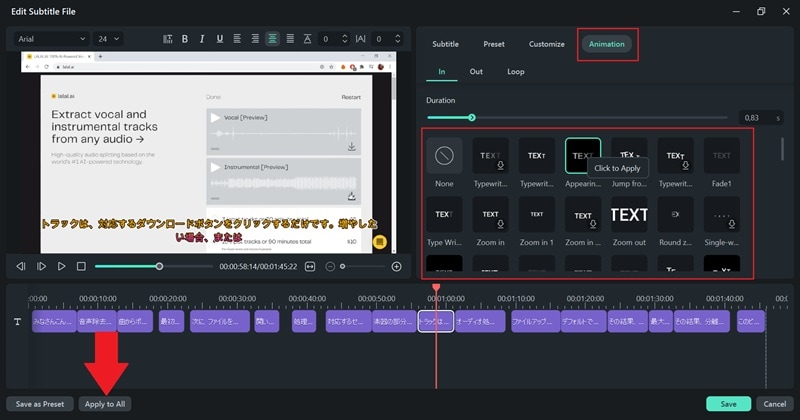Align subtitle text to the right

tap(255, 39)
